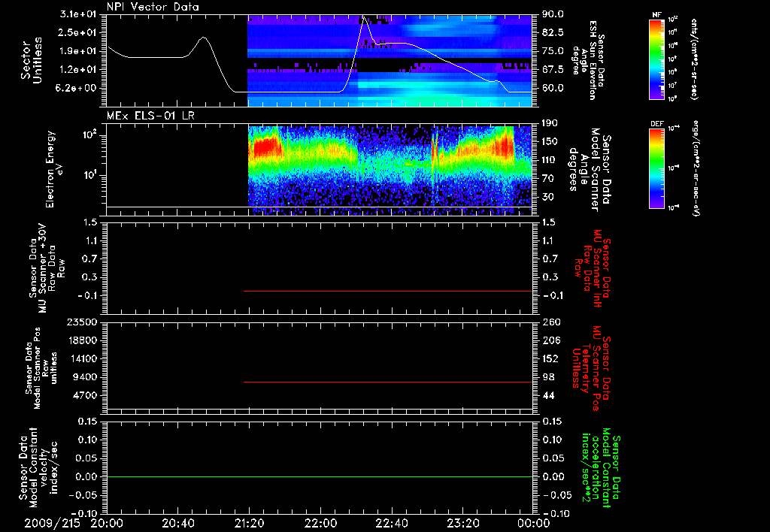Click the white sun elevation curve peak
770x532 pixels.
pyautogui.click(x=365, y=17)
